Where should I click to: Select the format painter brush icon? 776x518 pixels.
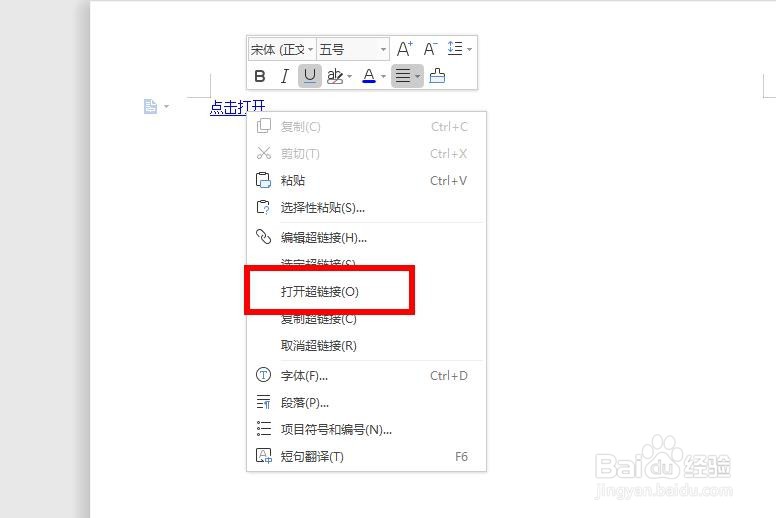coord(437,76)
